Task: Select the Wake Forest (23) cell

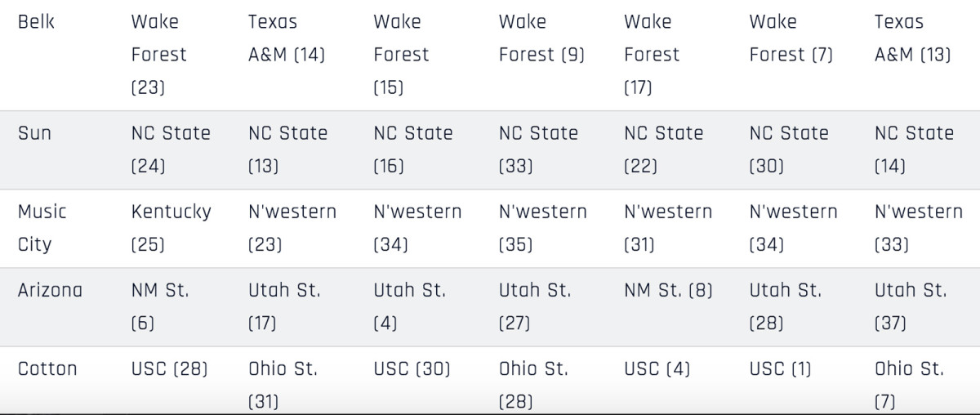Action: [x=158, y=55]
